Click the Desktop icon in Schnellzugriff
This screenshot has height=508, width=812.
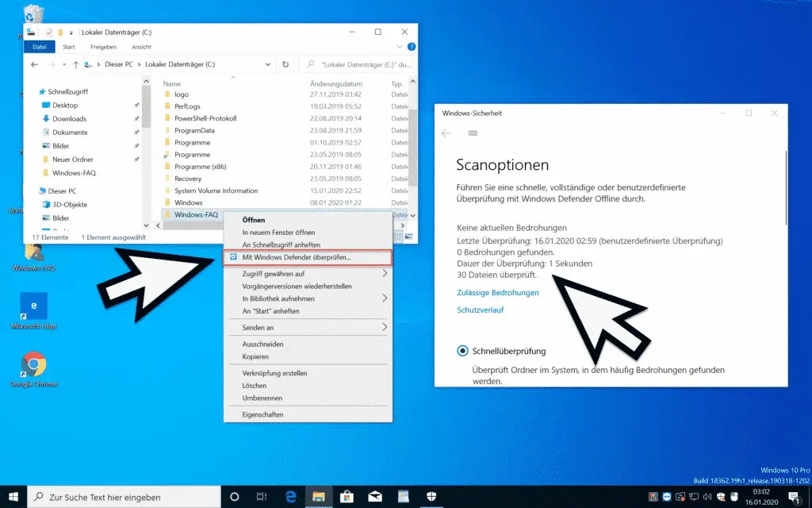point(46,106)
